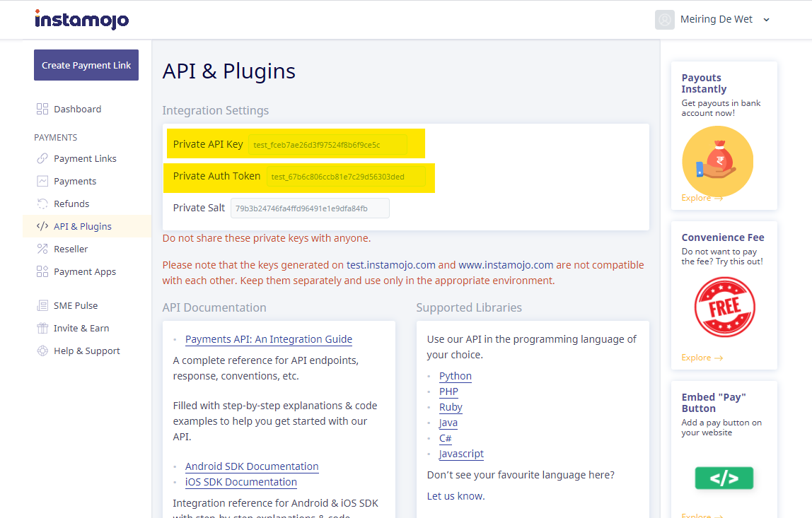The image size is (812, 518).
Task: Click the Embed "Pay" Button heading
Action: coord(714,403)
